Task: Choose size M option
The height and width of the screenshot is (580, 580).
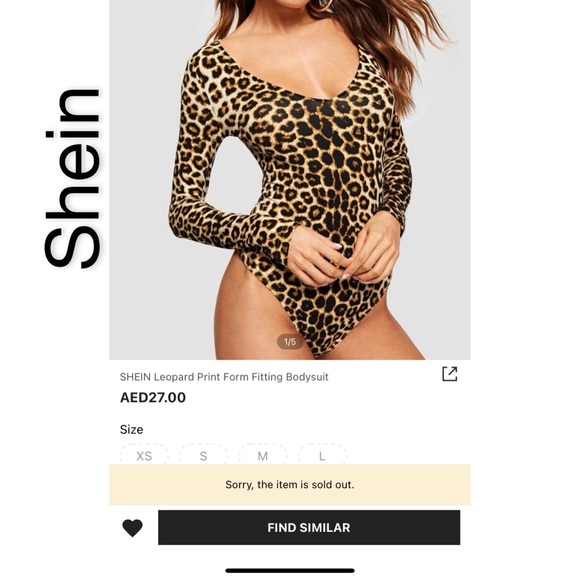Action: (263, 455)
